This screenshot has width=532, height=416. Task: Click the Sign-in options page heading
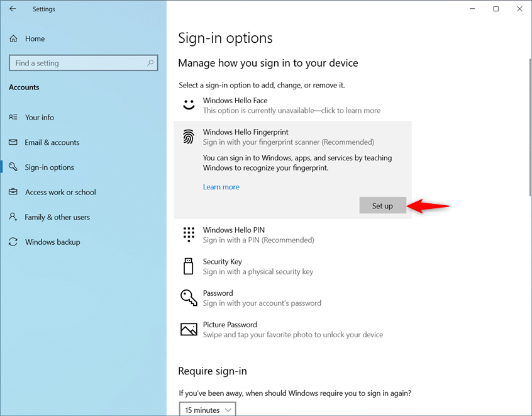click(225, 38)
